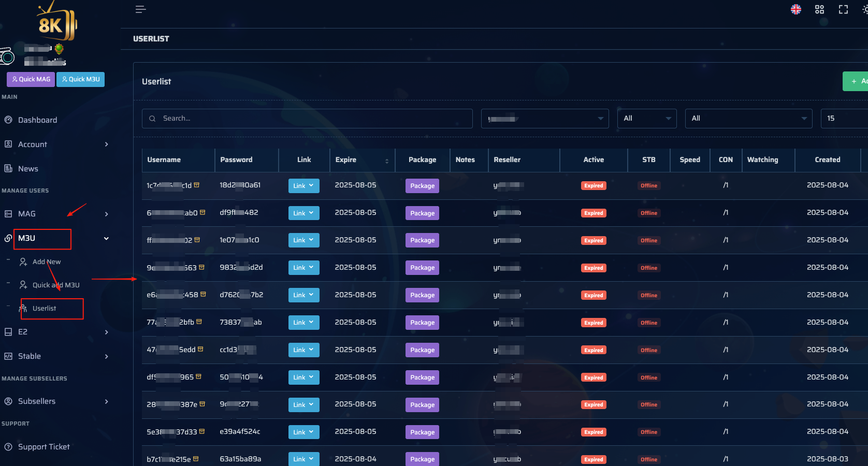The width and height of the screenshot is (868, 466).
Task: Expand the MAG menu chevron
Action: pos(107,214)
